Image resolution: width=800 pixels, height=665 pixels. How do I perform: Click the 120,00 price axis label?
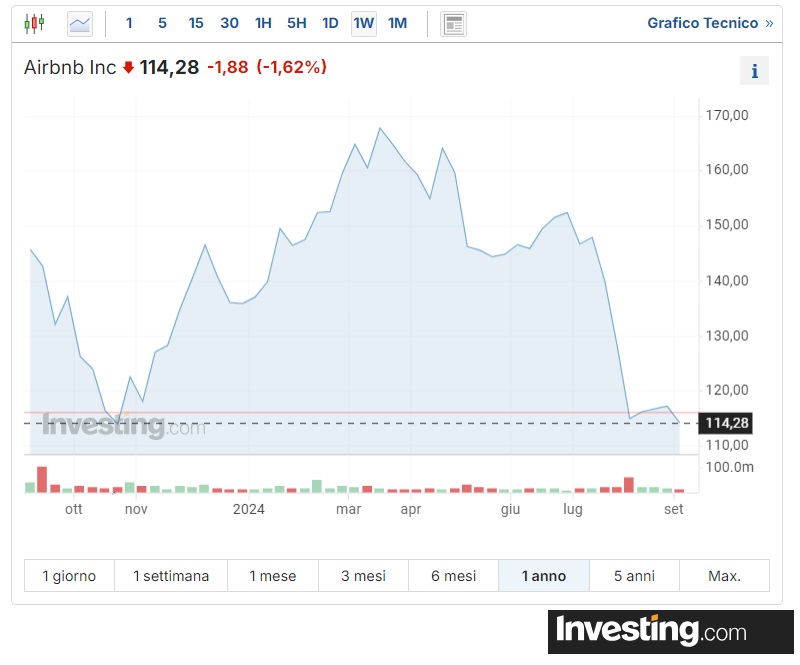tap(727, 390)
